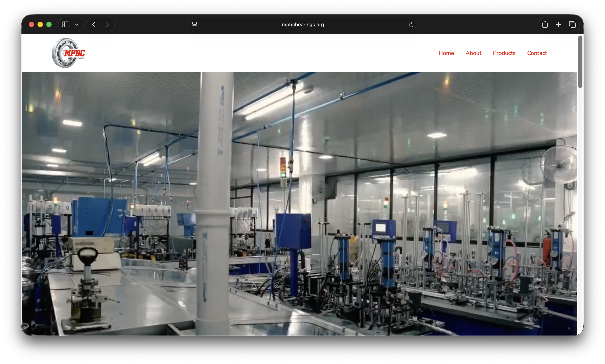This screenshot has width=605, height=364.
Task: Open the Home nav link
Action: (x=446, y=53)
